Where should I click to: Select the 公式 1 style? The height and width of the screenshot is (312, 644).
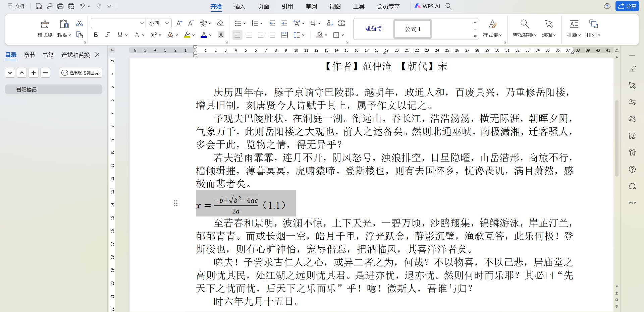click(x=413, y=29)
